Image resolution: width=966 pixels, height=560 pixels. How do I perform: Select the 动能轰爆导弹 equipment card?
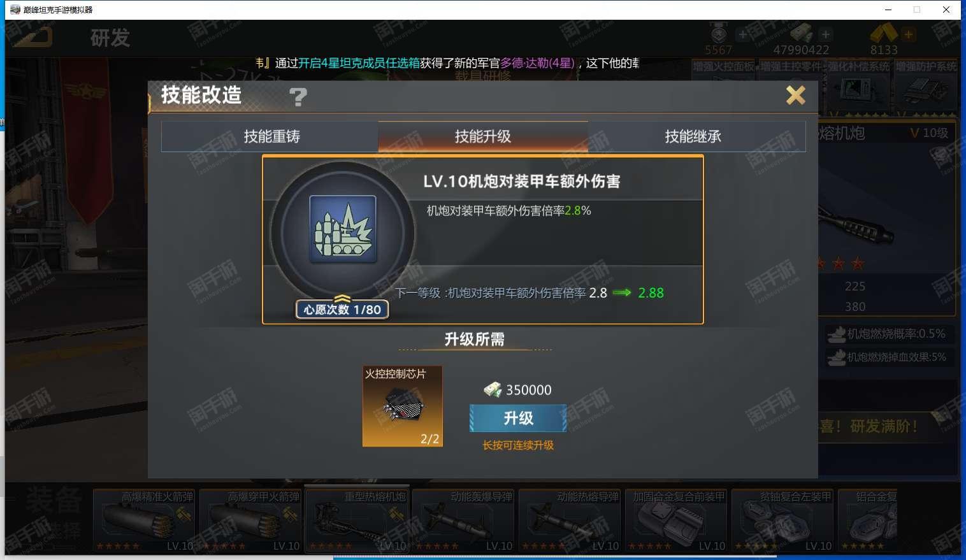click(464, 521)
